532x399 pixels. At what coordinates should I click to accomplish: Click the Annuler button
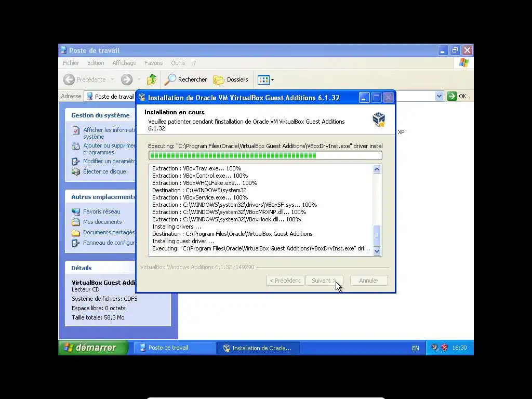pos(368,281)
